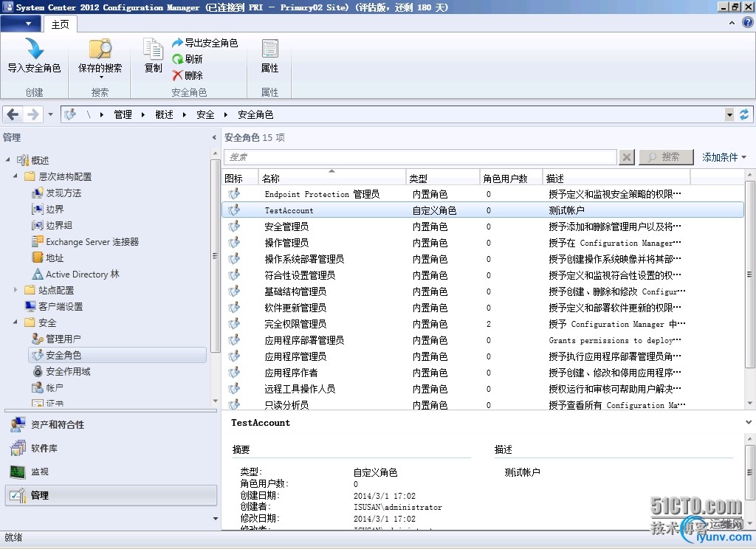The image size is (756, 549).
Task: Refresh using address bar refresh icon
Action: tap(744, 114)
